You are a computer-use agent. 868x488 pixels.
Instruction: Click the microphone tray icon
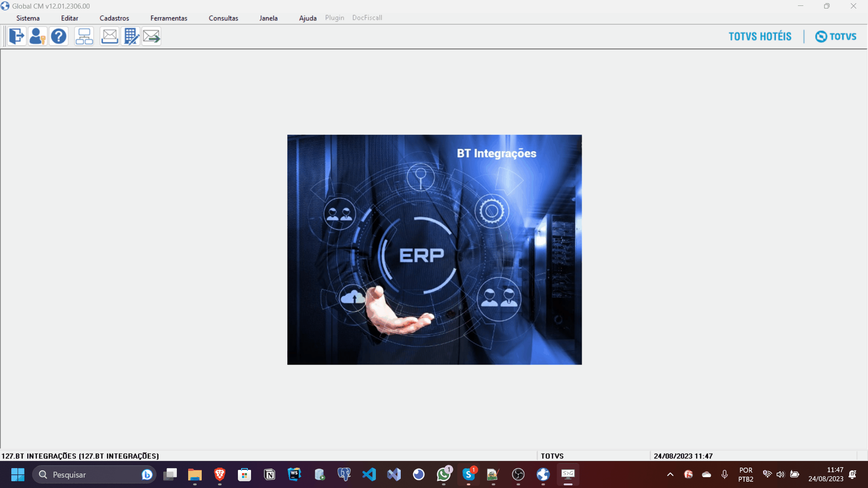pyautogui.click(x=725, y=474)
